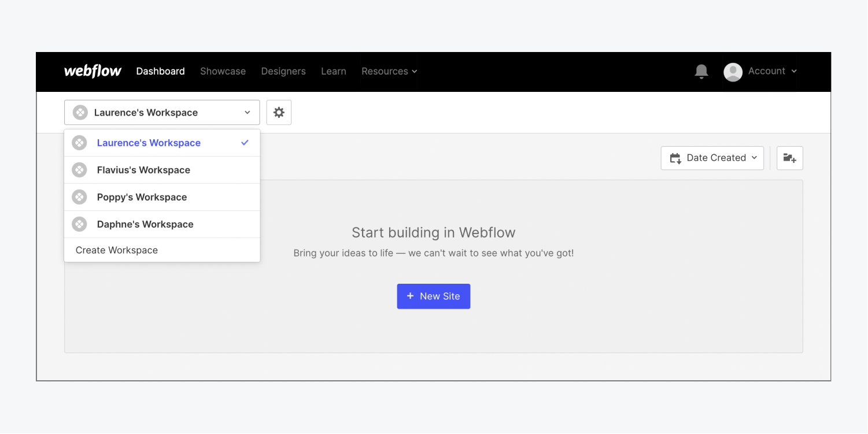Click the calendar icon in Date Created
Viewport: 868px width, 434px height.
click(x=675, y=158)
